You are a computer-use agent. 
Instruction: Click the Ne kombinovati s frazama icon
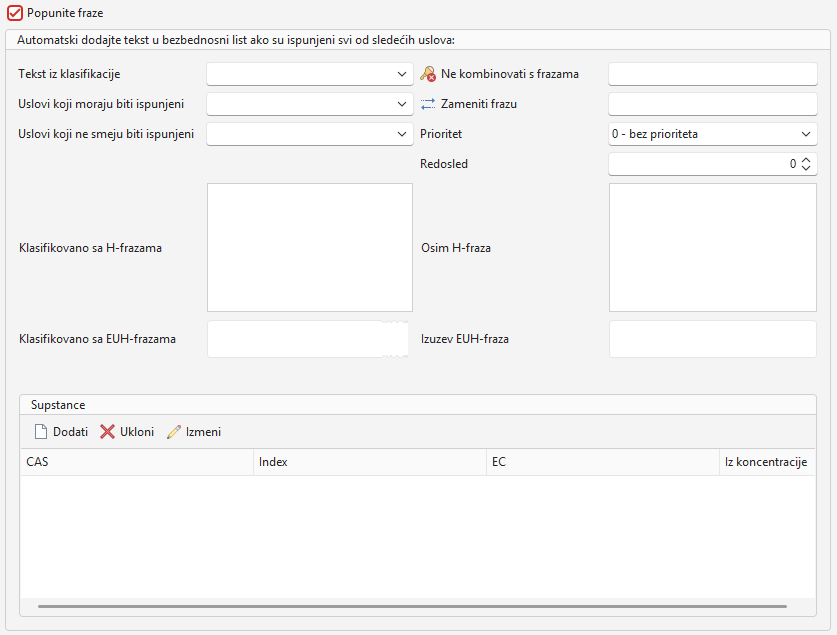[428, 74]
